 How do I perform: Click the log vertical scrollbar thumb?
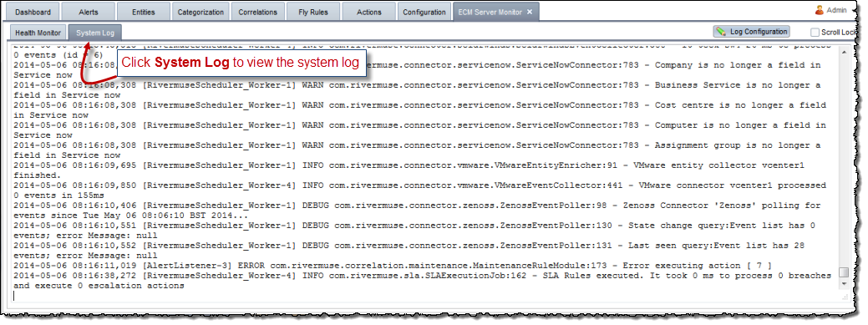[844, 272]
